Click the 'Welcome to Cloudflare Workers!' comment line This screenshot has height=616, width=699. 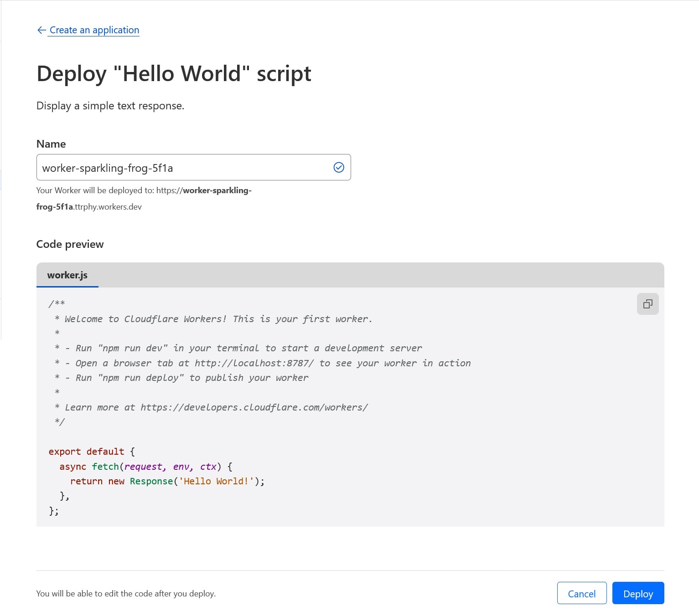click(213, 319)
